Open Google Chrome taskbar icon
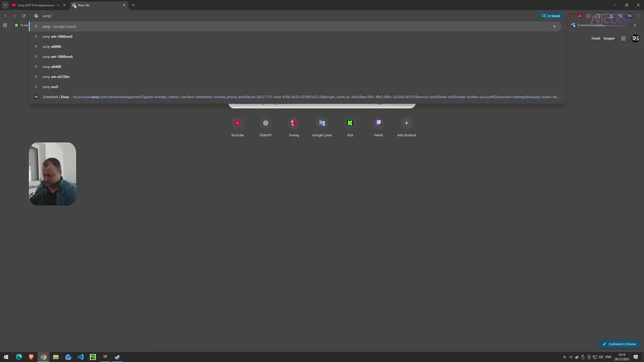The width and height of the screenshot is (644, 362). pos(43,357)
